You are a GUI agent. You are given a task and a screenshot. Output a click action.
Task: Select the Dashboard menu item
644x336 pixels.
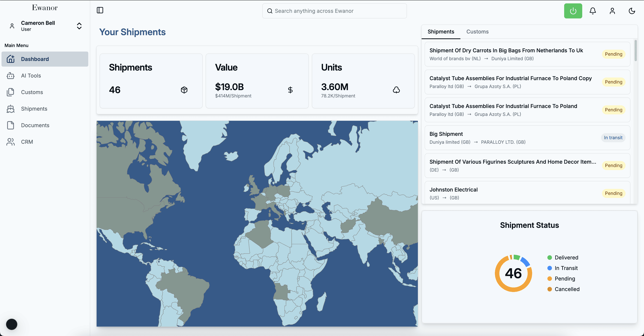click(x=45, y=59)
